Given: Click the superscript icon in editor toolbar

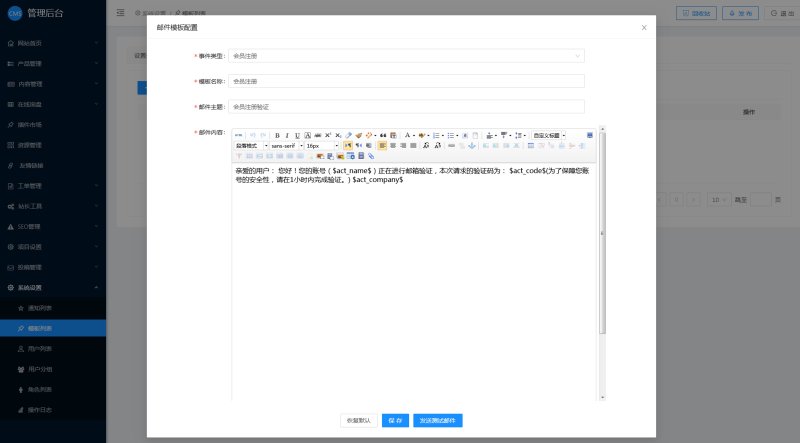Looking at the screenshot, I should [328, 135].
